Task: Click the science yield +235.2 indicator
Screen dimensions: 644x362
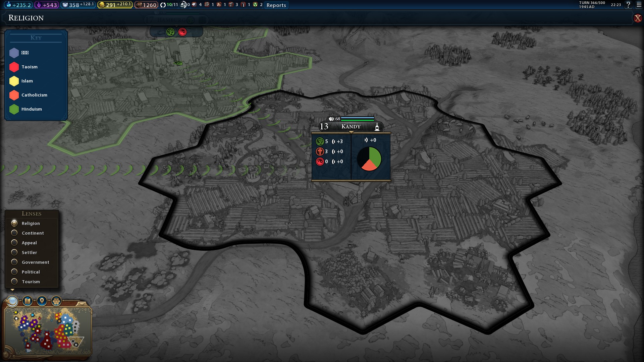Action: (x=17, y=5)
